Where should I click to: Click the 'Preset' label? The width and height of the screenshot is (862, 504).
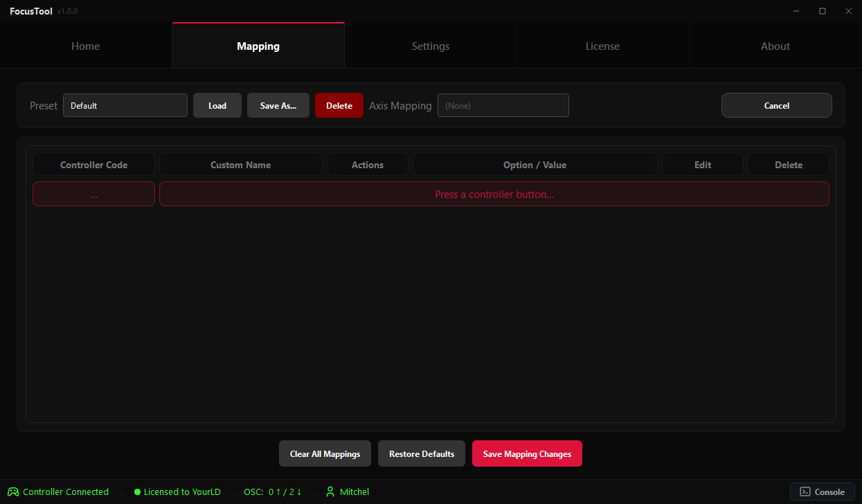[x=44, y=106]
